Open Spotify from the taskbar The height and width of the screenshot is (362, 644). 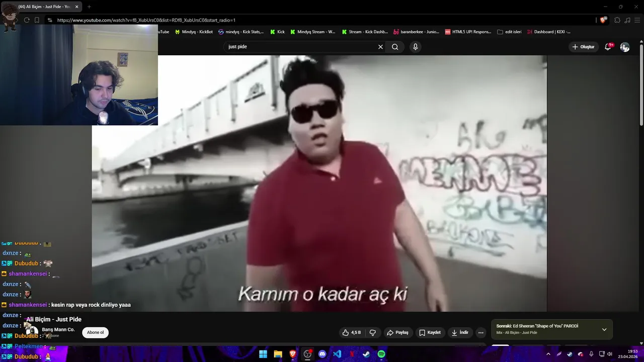(x=381, y=354)
